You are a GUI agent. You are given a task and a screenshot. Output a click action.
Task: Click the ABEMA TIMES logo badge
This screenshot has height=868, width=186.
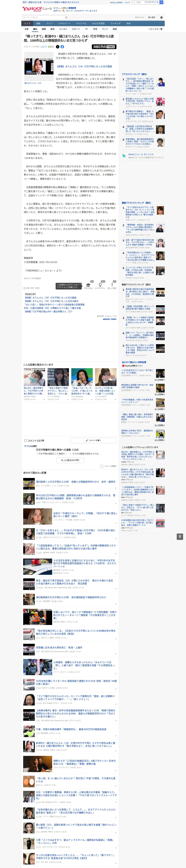coord(104,47)
